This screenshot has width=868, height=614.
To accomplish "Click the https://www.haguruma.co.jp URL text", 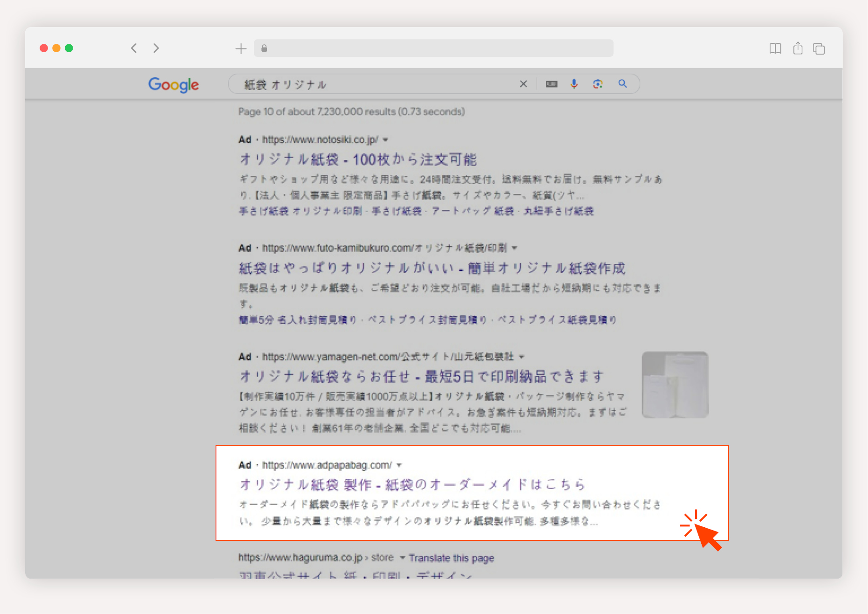I will tap(300, 558).
